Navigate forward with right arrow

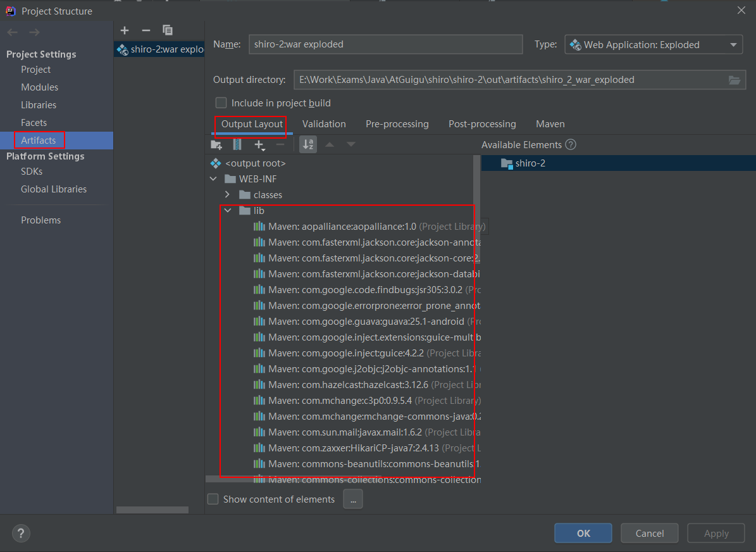point(34,32)
